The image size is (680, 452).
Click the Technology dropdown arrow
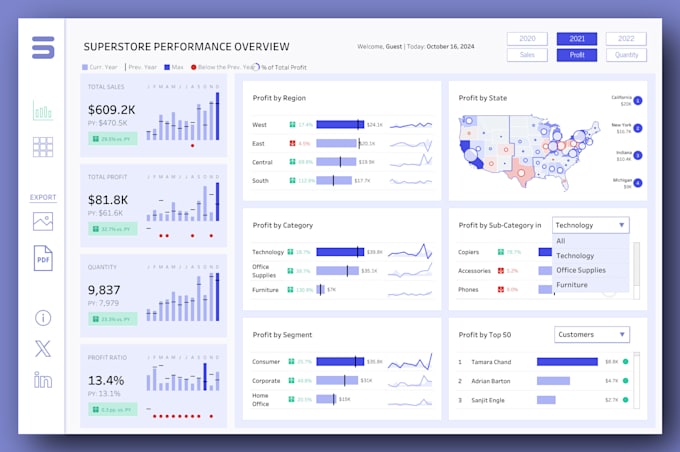click(621, 225)
